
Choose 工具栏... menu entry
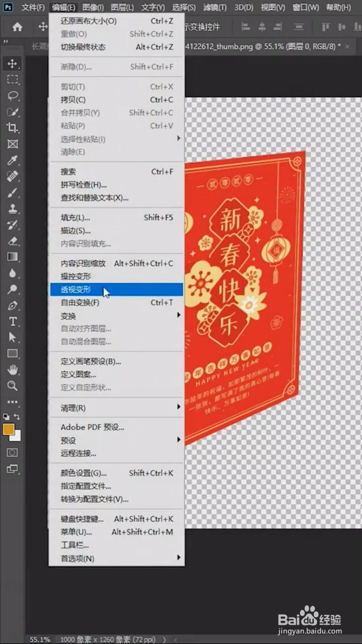click(117, 545)
